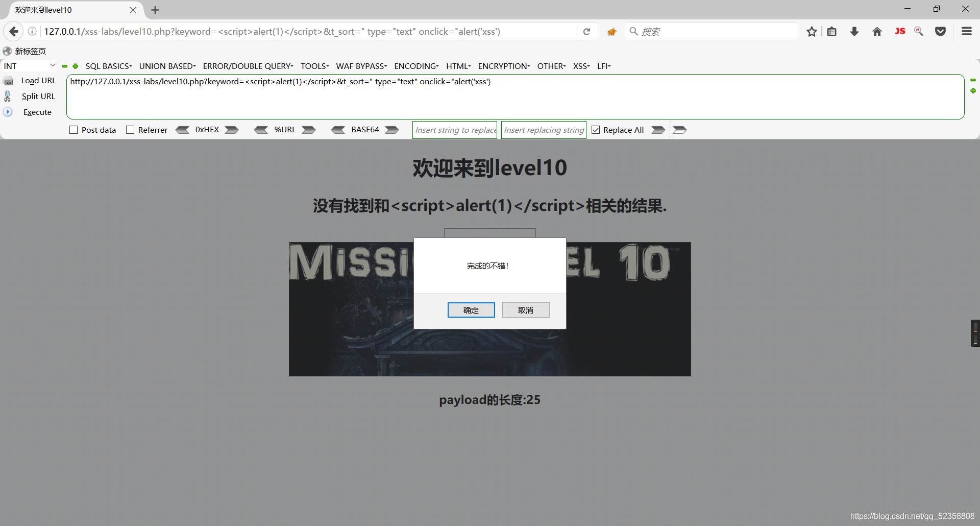Click the HackBar green plus icon beside INT

76,66
